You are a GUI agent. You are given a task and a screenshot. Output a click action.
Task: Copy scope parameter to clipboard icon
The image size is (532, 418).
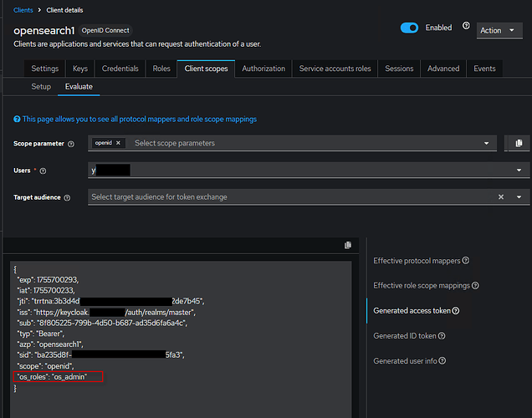coord(519,143)
